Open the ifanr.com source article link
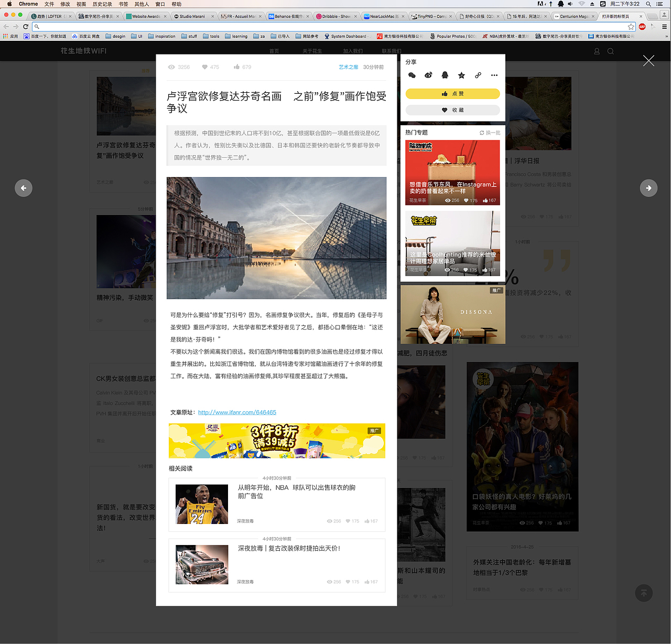Image resolution: width=671 pixels, height=644 pixels. pos(236,412)
